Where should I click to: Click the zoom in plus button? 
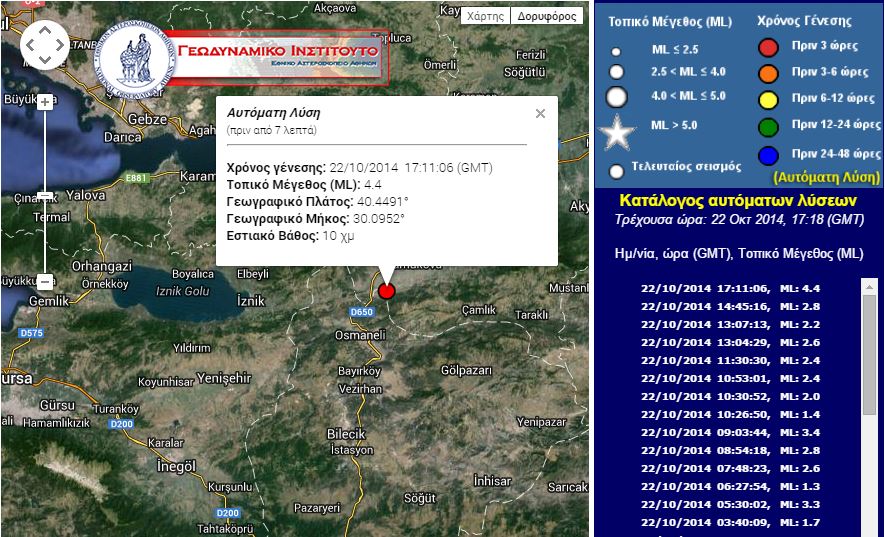[x=44, y=101]
